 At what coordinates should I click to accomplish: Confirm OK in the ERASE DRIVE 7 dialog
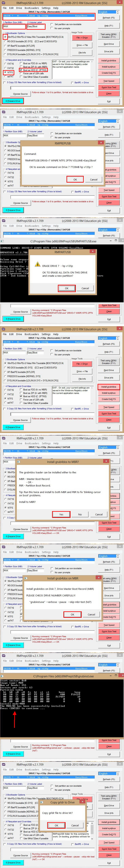coord(67,288)
